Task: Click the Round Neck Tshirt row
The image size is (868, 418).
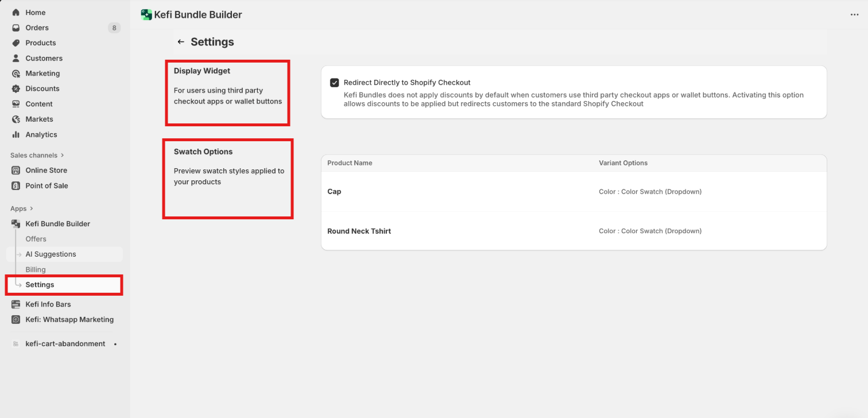Action: click(x=573, y=231)
